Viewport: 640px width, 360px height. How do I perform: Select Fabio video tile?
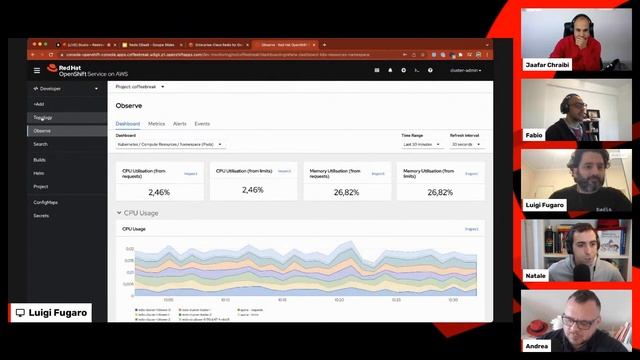pyautogui.click(x=576, y=110)
